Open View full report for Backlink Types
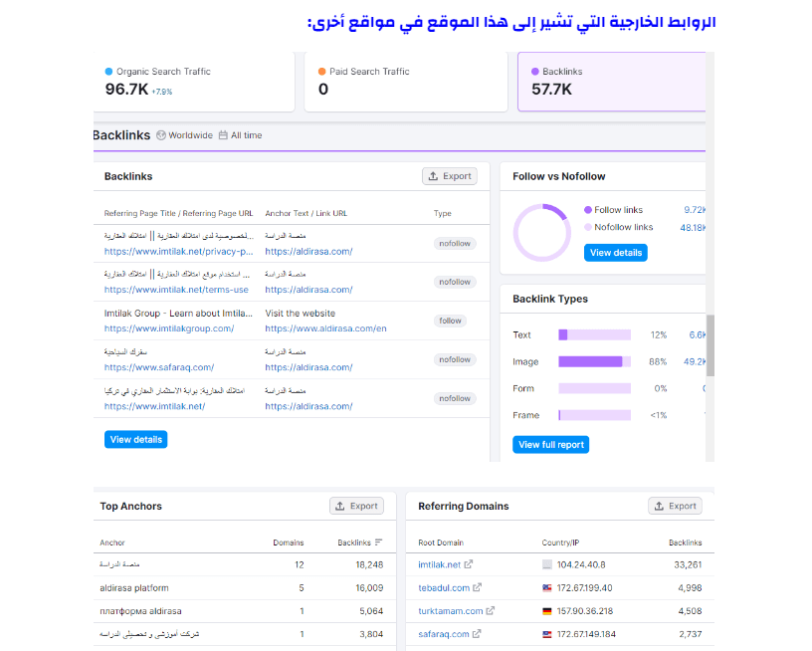Image resolution: width=812 pixels, height=651 pixels. (x=551, y=444)
